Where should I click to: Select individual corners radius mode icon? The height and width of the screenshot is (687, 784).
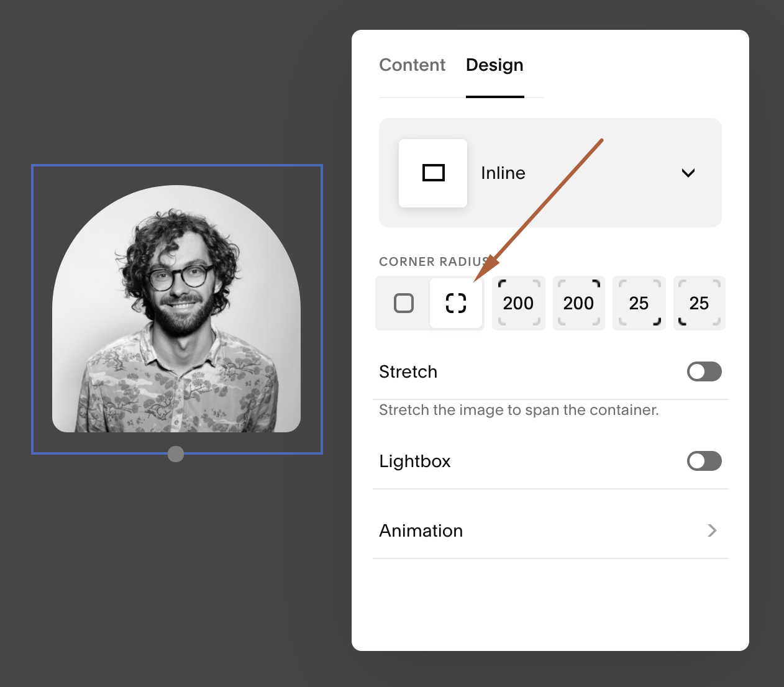pyautogui.click(x=456, y=303)
